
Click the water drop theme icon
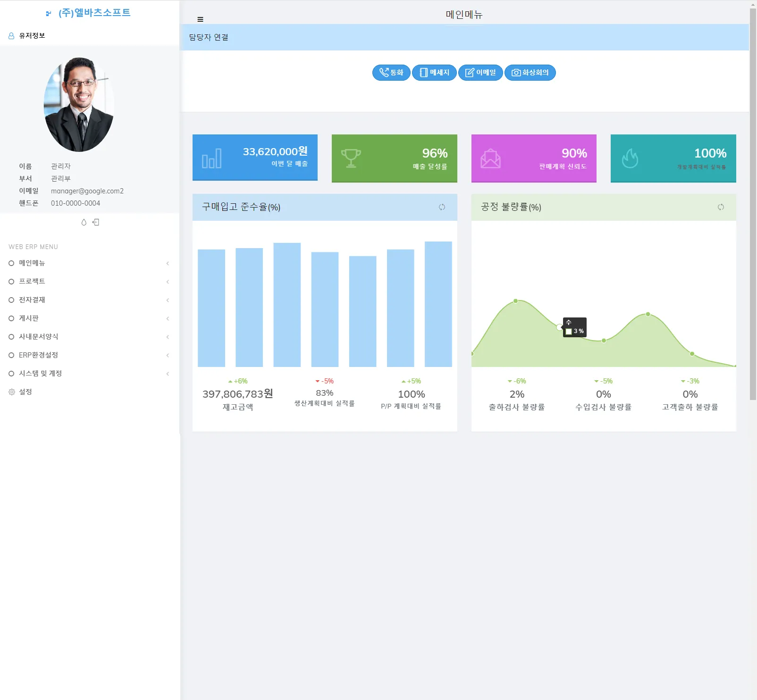click(x=84, y=222)
